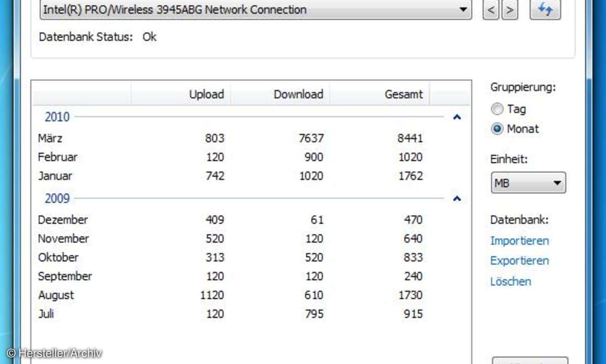Viewport: 606px width, 364px height.
Task: Click the 7637 download value for März
Action: (x=311, y=138)
